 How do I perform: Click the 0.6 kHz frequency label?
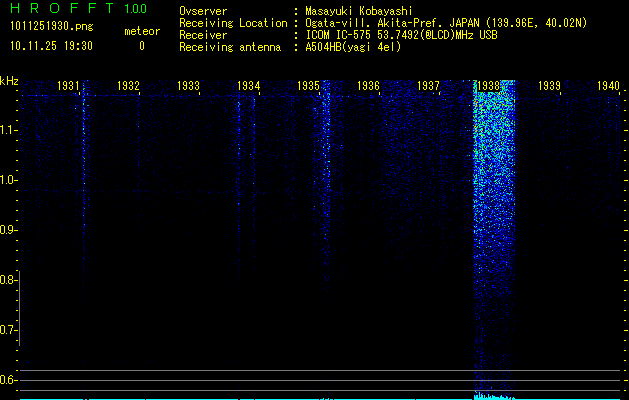[8, 380]
